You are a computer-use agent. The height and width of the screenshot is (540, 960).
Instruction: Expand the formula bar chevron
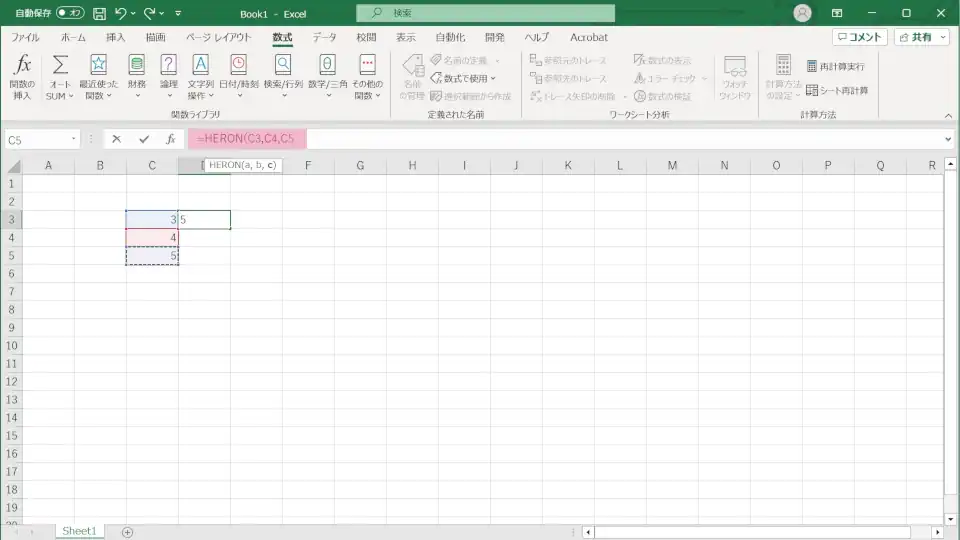pyautogui.click(x=948, y=140)
